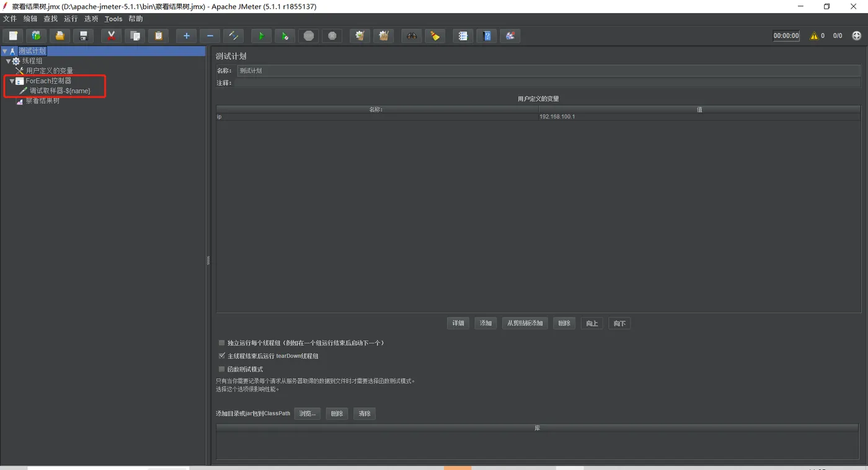
Task: Click the 向下 button
Action: click(x=619, y=323)
